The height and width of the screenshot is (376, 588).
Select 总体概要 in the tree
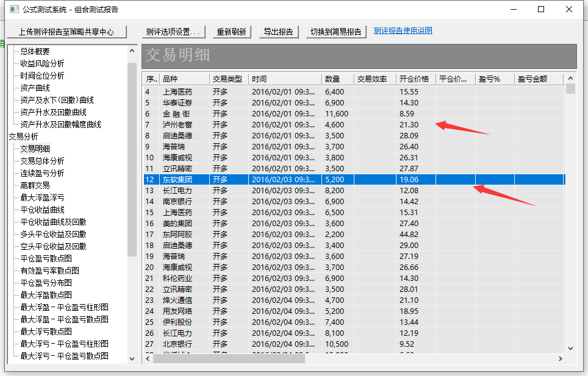(35, 51)
